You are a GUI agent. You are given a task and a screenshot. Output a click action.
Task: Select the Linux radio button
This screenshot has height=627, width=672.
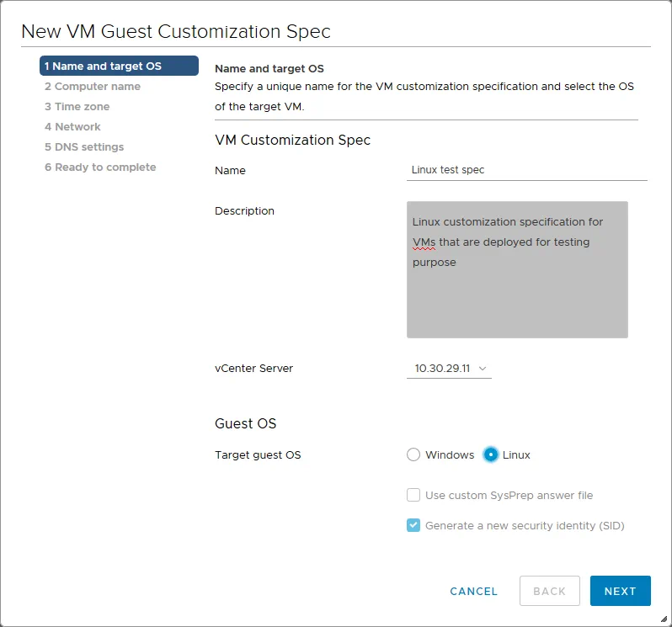tap(491, 454)
